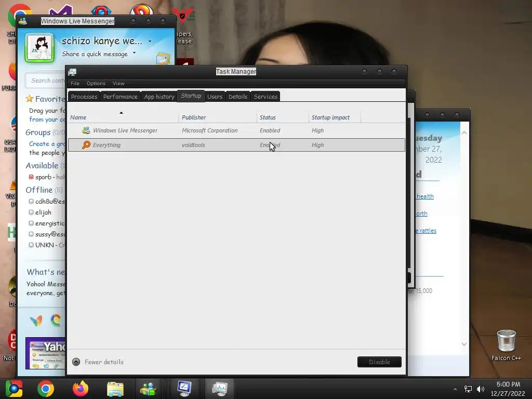Select the 'voidtools' publisher cell

click(x=193, y=145)
